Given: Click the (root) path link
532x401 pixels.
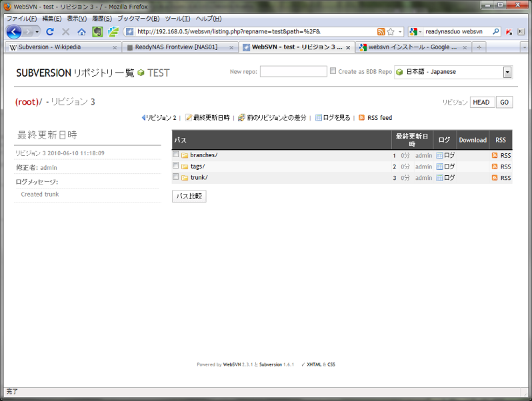Looking at the screenshot, I should tap(27, 102).
